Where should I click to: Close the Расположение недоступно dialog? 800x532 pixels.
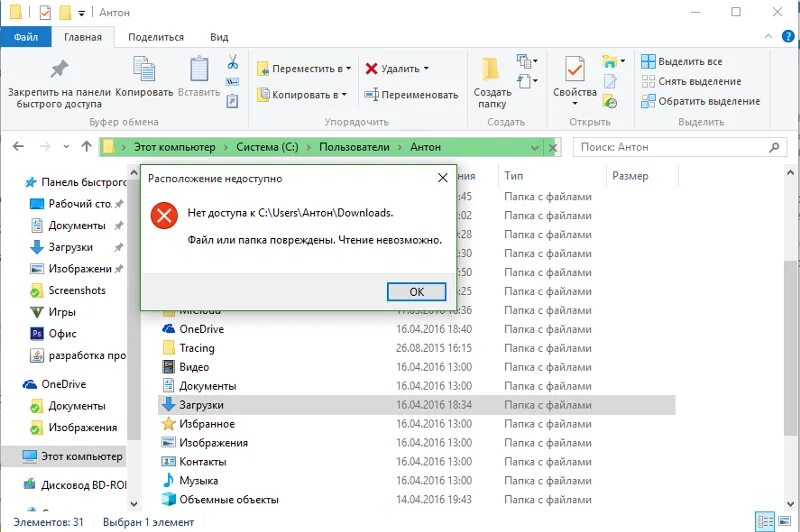pos(442,178)
